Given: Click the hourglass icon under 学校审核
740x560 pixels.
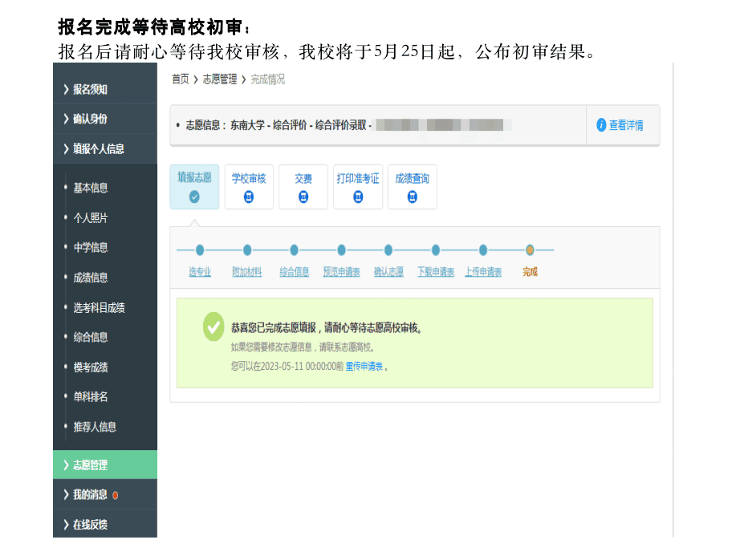Looking at the screenshot, I should click(x=249, y=197).
